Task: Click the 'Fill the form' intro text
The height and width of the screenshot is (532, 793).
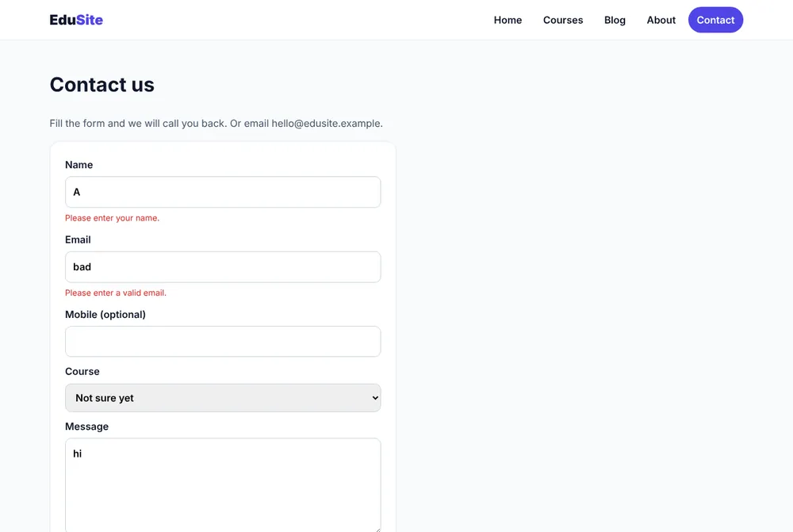Action: (x=216, y=124)
